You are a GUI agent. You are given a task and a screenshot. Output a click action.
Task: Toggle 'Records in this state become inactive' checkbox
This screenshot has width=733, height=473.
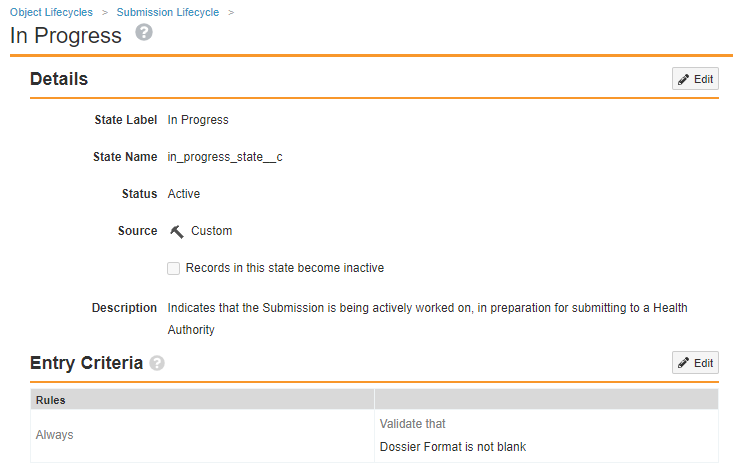pos(174,268)
